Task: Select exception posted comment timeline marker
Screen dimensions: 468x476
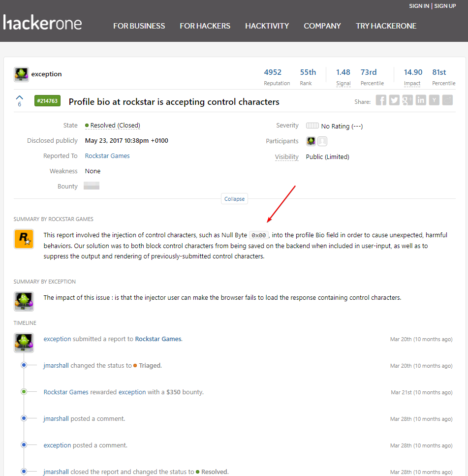Action: pyautogui.click(x=24, y=444)
